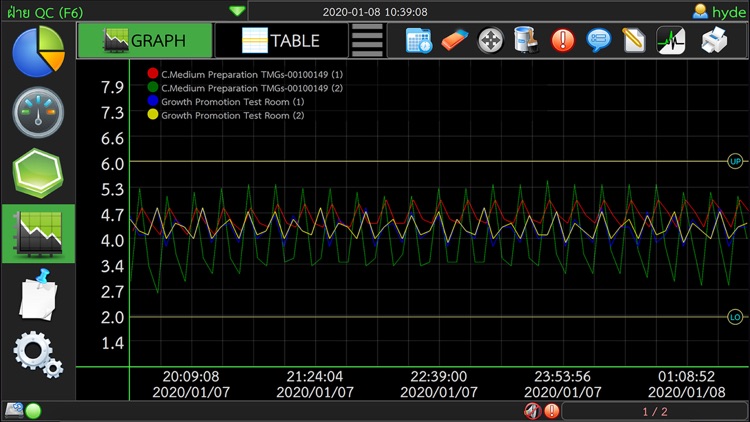This screenshot has height=422, width=750.
Task: Select the eraser tool icon
Action: coord(454,40)
